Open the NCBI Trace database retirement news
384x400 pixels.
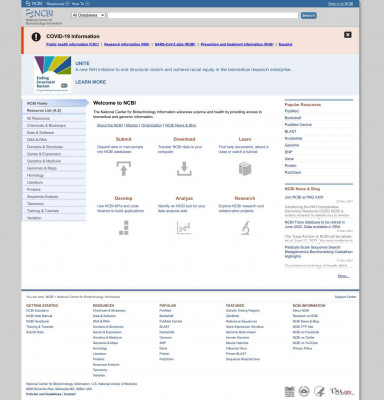point(315,224)
